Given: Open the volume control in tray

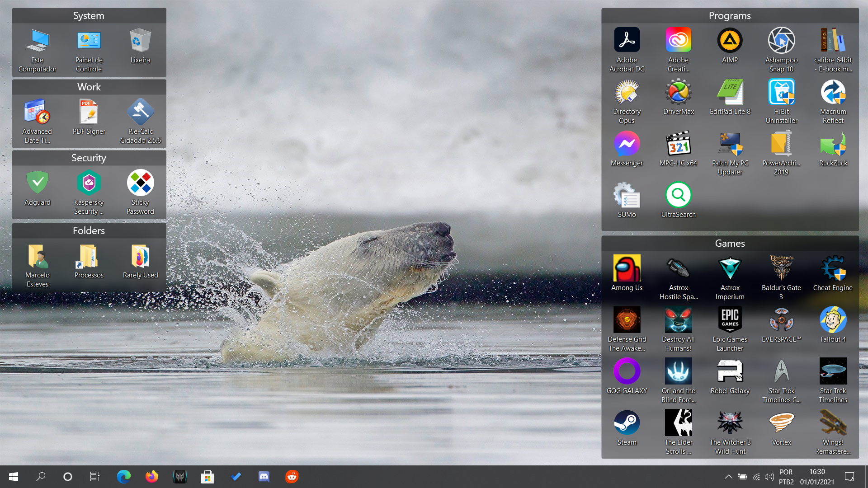Looking at the screenshot, I should [769, 477].
